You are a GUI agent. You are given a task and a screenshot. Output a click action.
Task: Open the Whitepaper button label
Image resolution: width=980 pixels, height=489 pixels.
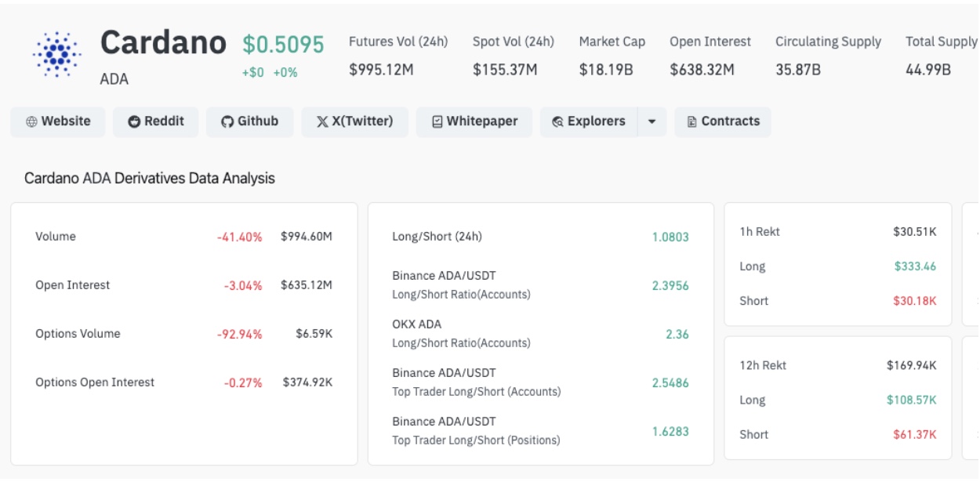(482, 121)
